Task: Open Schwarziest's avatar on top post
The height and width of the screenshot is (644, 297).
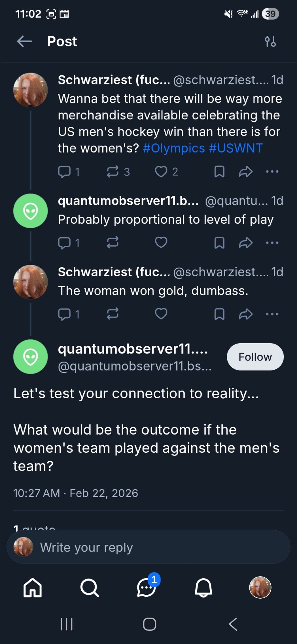Action: [31, 90]
